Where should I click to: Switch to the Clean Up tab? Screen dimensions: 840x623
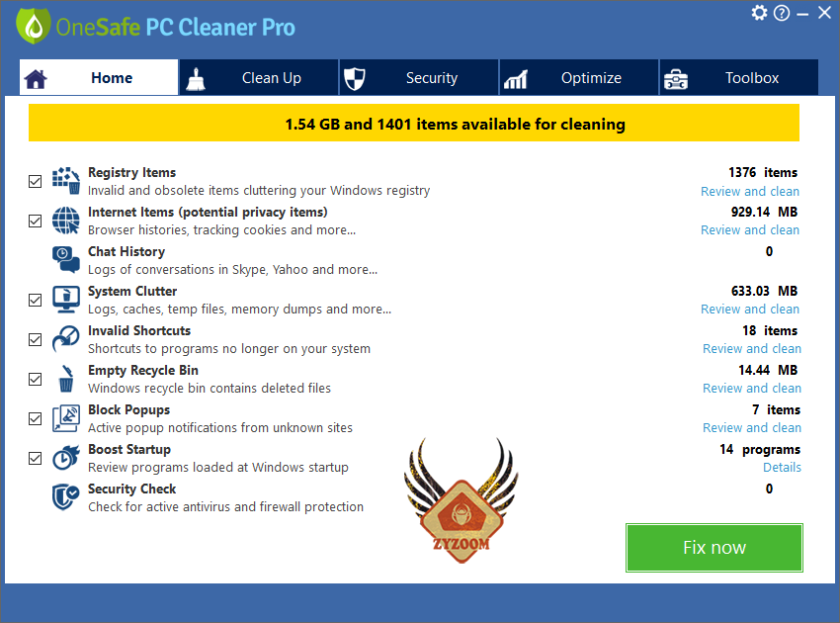[259, 78]
